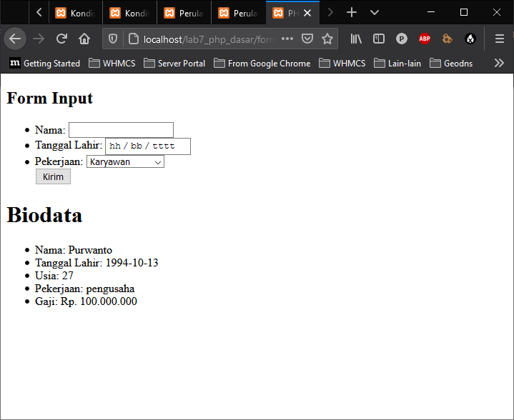The width and height of the screenshot is (514, 420).
Task: Minimize the Firefox window
Action: pos(431,12)
